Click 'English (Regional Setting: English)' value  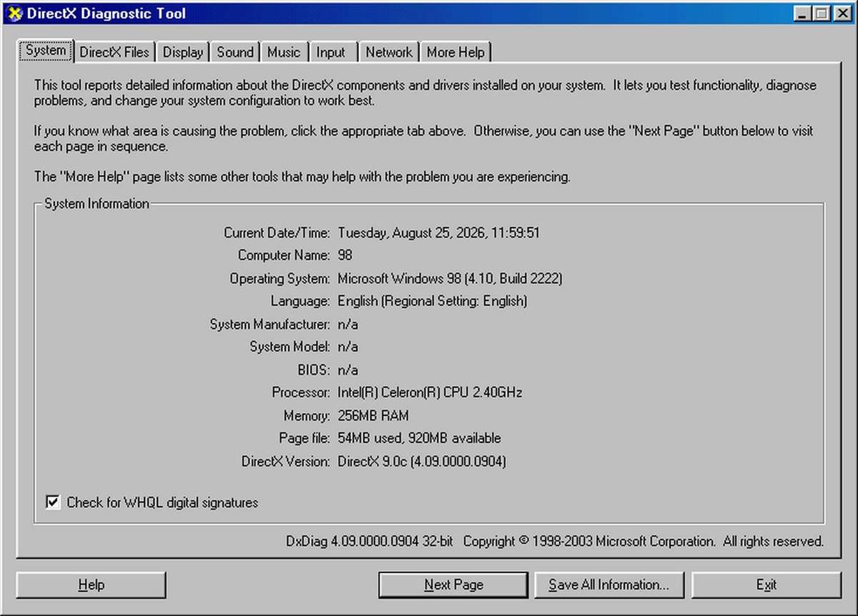[x=433, y=301]
